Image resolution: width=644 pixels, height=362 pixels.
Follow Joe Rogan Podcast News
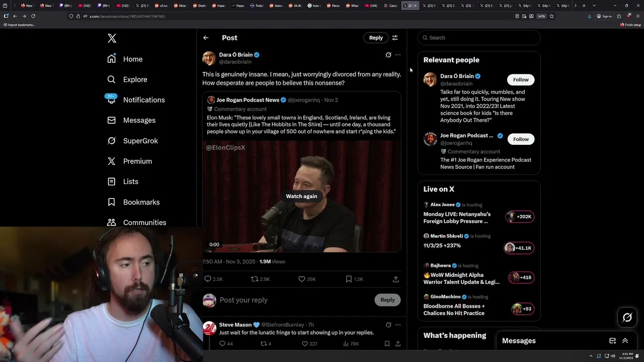coord(521,139)
